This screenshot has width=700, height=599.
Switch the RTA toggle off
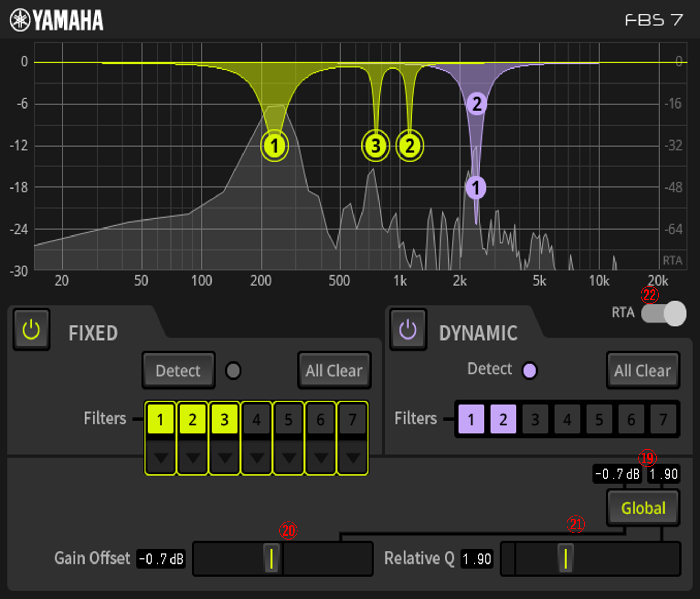coord(663,313)
